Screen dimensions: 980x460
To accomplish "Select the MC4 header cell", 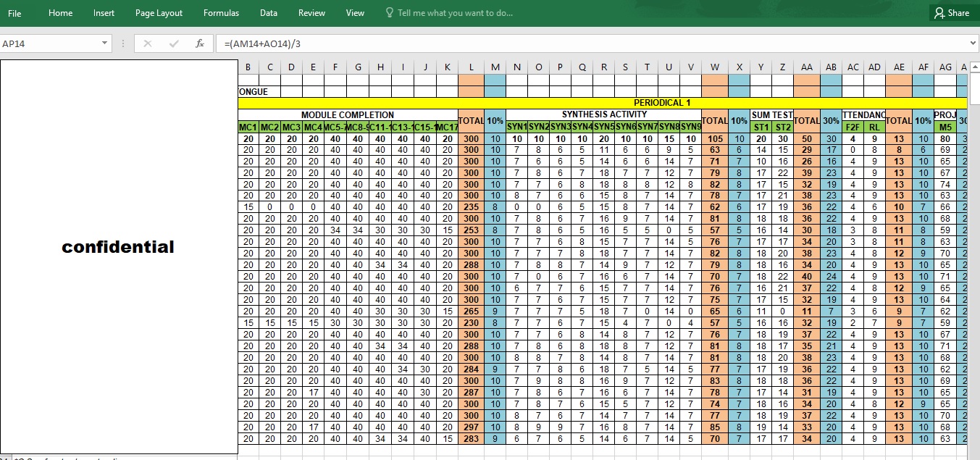I will pyautogui.click(x=313, y=127).
